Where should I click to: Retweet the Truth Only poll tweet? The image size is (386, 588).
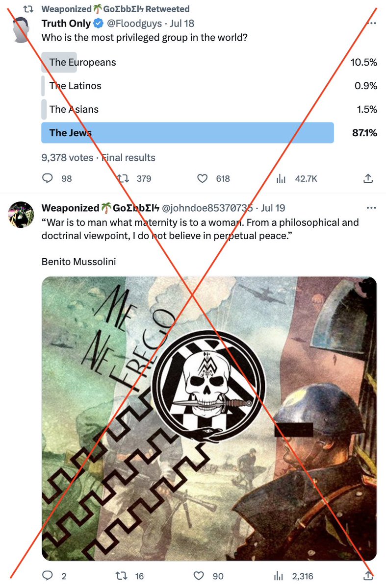123,179
